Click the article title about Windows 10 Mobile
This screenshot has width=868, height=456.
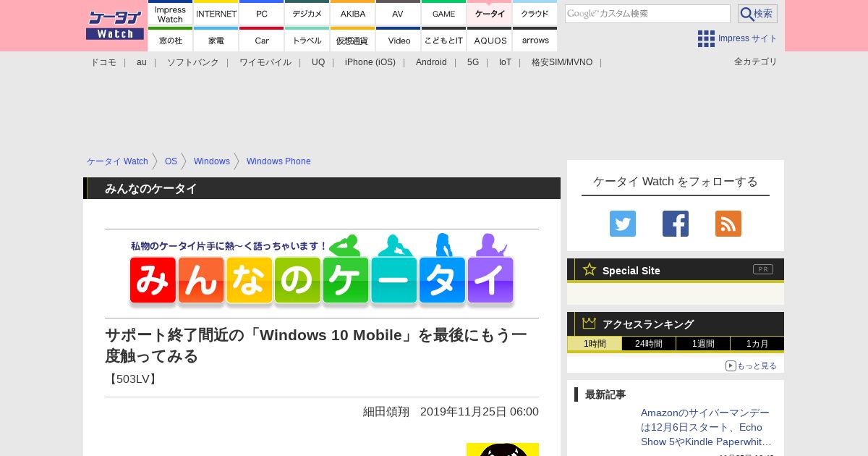click(x=316, y=345)
